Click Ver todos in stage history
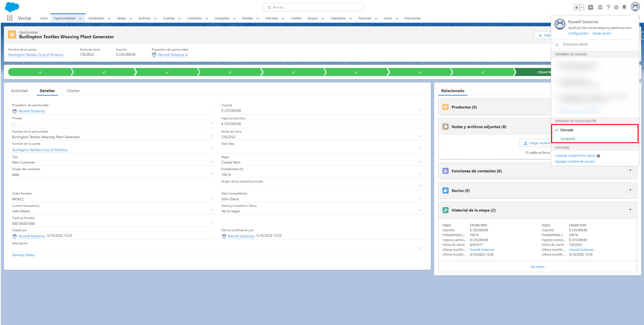The width and height of the screenshot is (644, 325). click(x=537, y=267)
